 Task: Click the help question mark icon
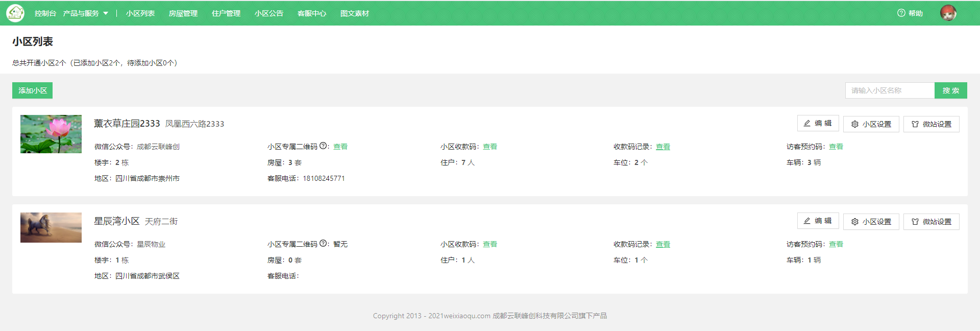click(x=901, y=13)
